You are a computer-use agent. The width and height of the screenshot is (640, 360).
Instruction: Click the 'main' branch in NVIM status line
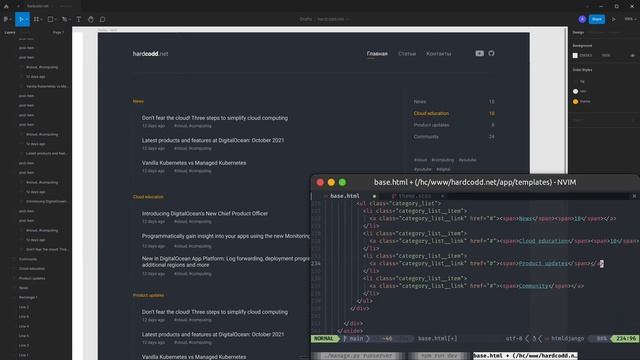(356, 338)
